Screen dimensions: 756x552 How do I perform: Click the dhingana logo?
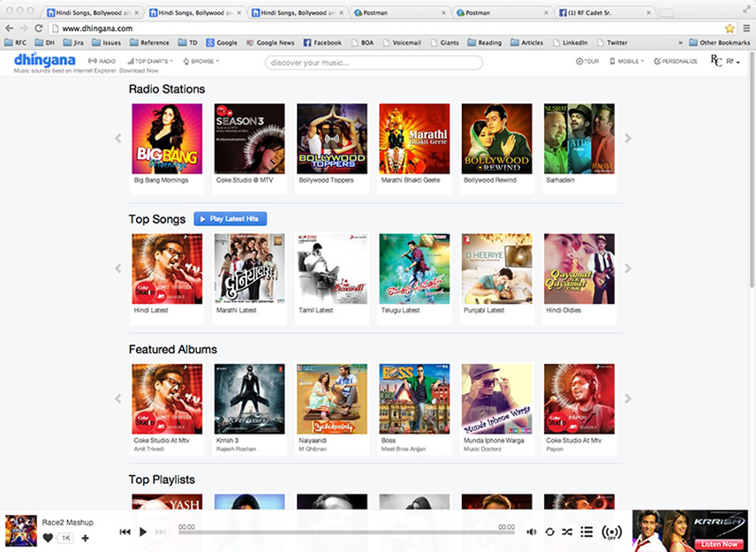44,60
